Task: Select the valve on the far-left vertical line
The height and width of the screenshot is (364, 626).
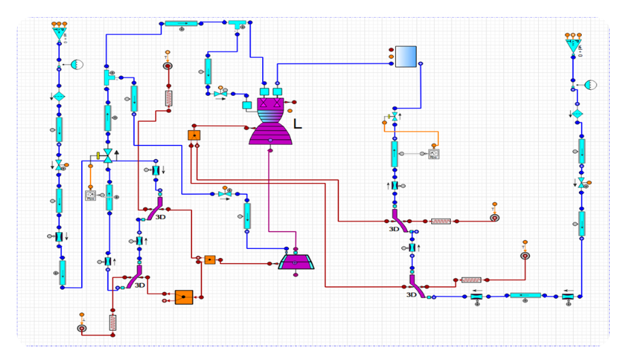Action: pos(59,165)
